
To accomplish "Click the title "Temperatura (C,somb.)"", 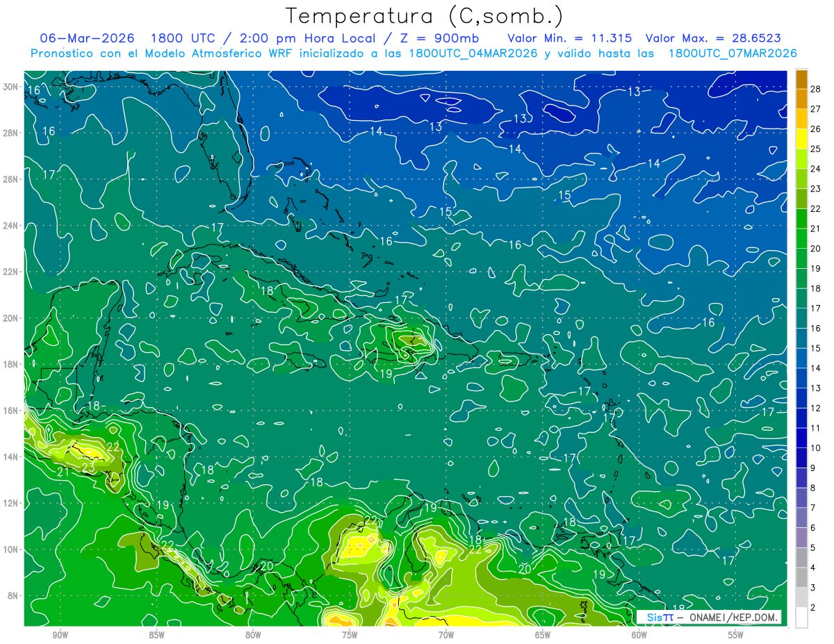I will pos(425,16).
